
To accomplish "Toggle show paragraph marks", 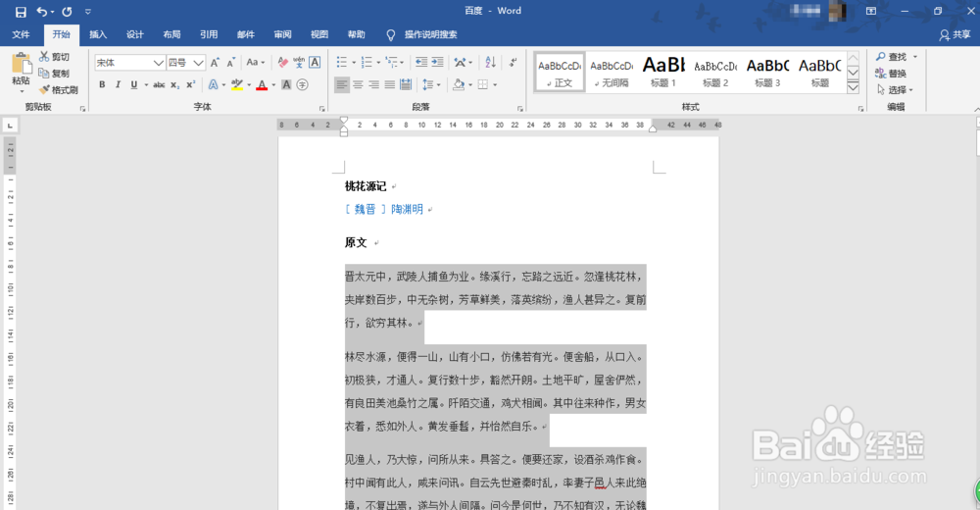I will [513, 62].
